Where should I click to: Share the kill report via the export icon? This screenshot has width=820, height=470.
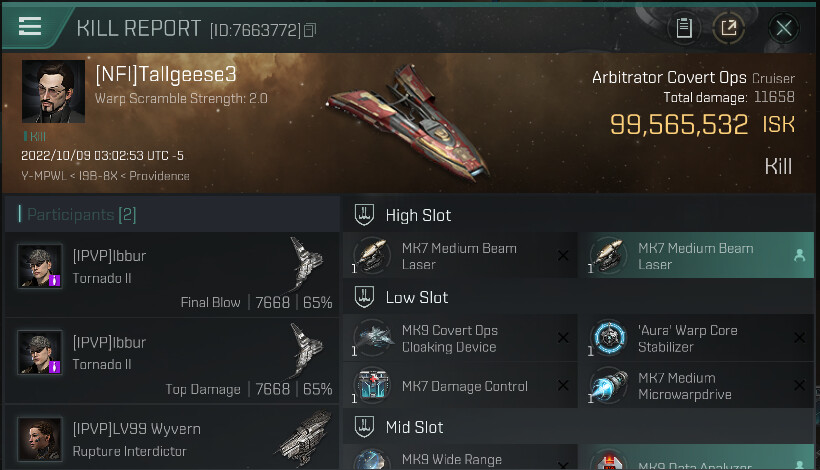(x=728, y=28)
